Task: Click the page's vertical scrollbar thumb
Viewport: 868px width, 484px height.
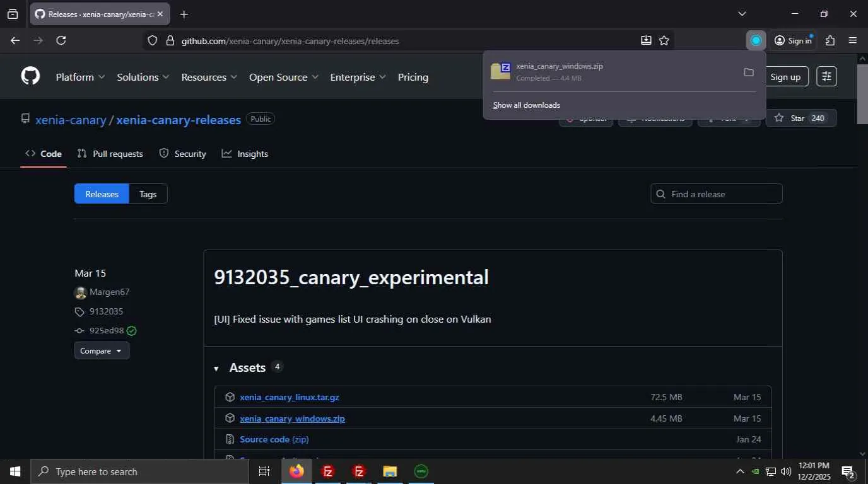Action: (862, 93)
